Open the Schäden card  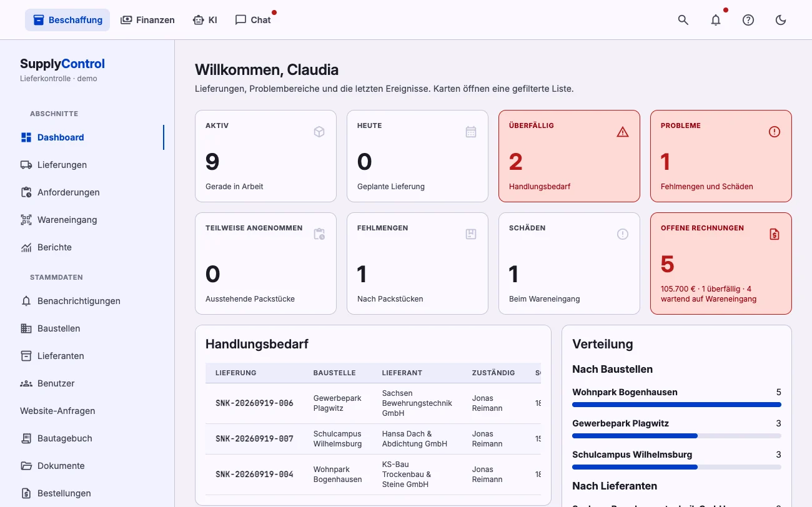pyautogui.click(x=569, y=263)
